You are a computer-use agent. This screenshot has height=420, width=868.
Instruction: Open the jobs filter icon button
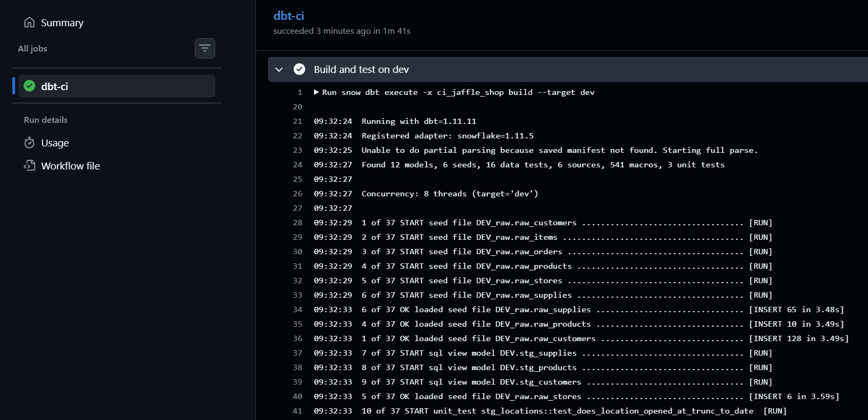click(205, 48)
